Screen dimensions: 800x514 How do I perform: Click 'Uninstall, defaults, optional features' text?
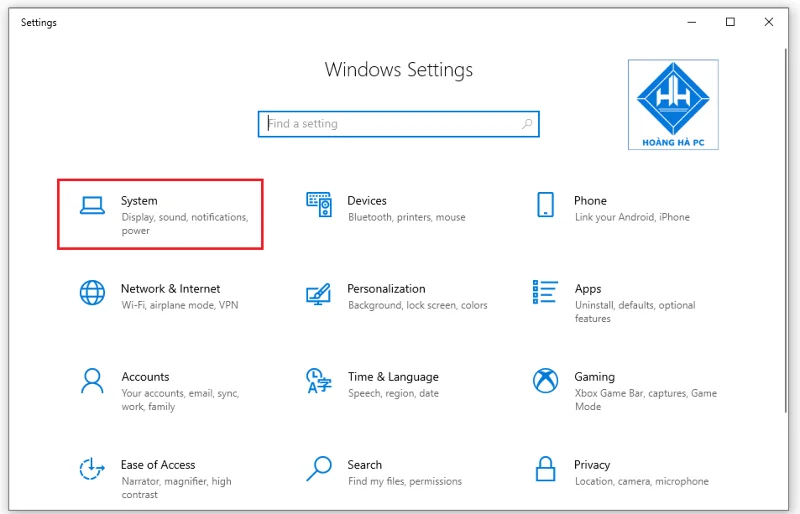[635, 311]
